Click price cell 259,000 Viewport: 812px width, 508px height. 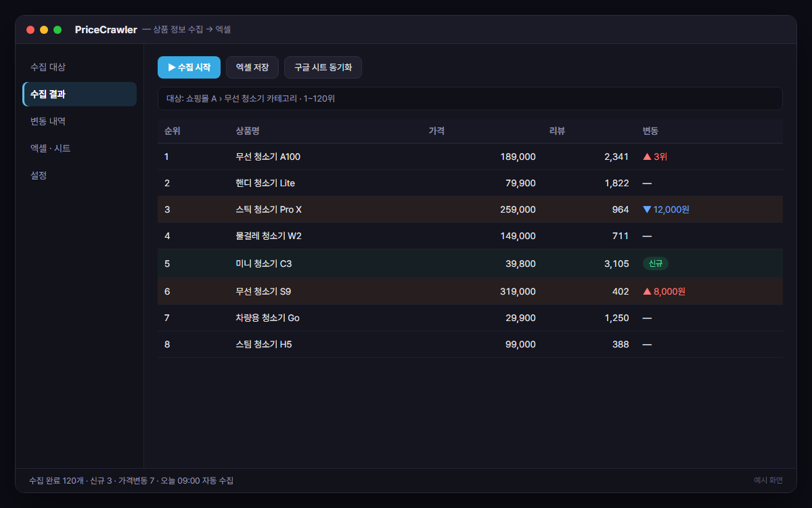(x=518, y=209)
